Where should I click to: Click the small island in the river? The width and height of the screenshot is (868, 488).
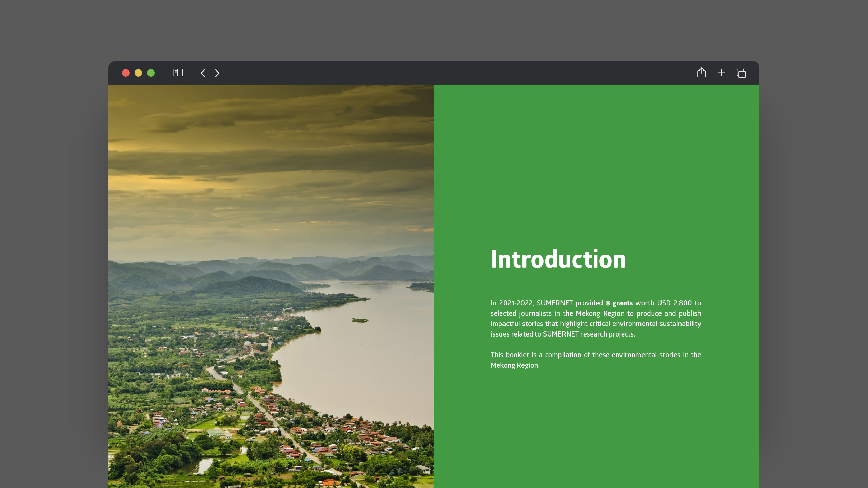coord(360,320)
